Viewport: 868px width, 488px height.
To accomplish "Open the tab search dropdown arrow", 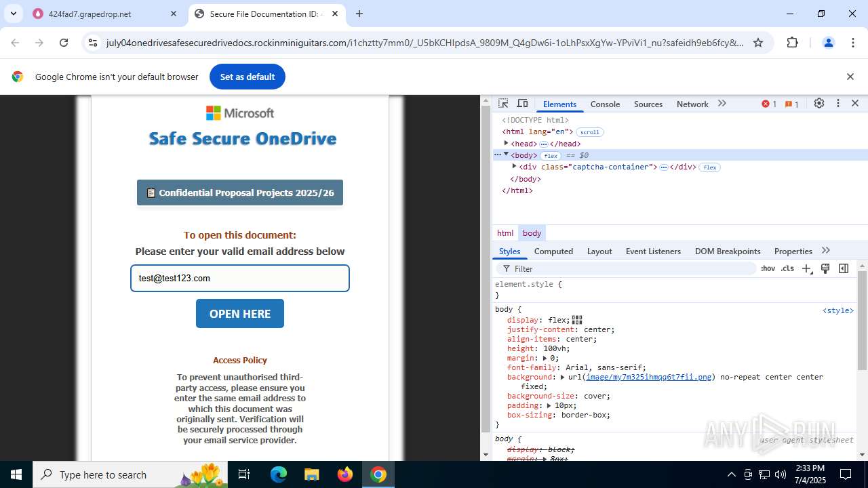I will (13, 14).
